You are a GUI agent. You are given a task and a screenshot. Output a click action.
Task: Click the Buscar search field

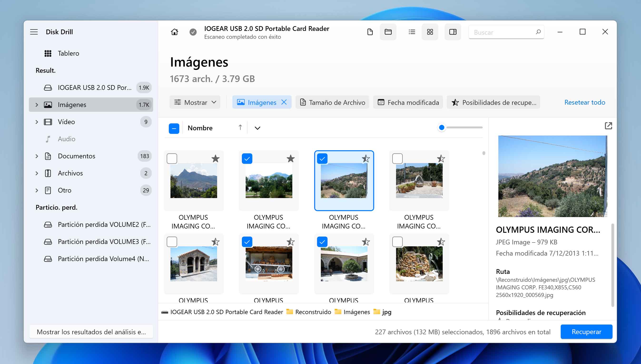506,32
